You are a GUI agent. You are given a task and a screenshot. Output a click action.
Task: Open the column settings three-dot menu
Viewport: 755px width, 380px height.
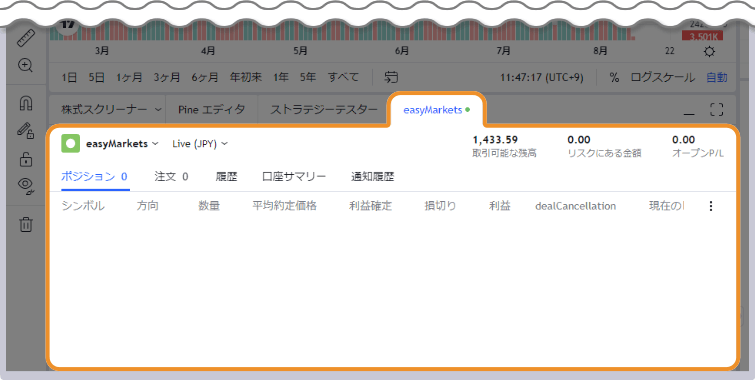711,206
